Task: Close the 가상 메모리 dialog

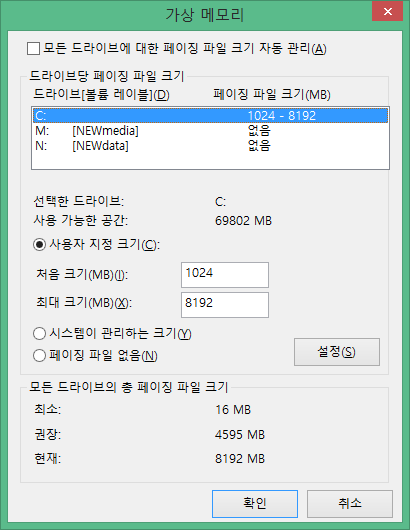Action: 387,12
